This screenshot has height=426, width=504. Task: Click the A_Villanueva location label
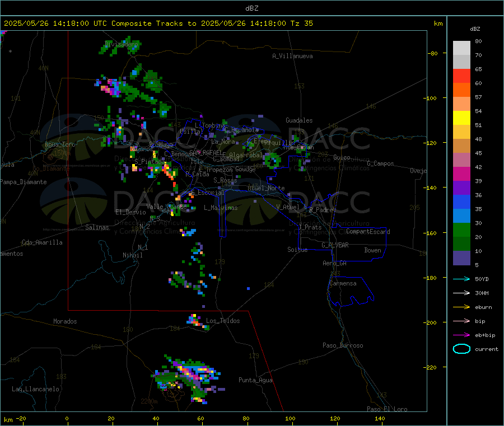click(292, 56)
